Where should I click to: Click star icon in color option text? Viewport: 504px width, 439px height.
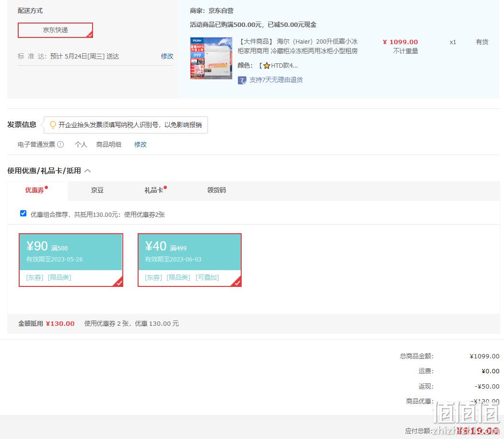(x=267, y=66)
